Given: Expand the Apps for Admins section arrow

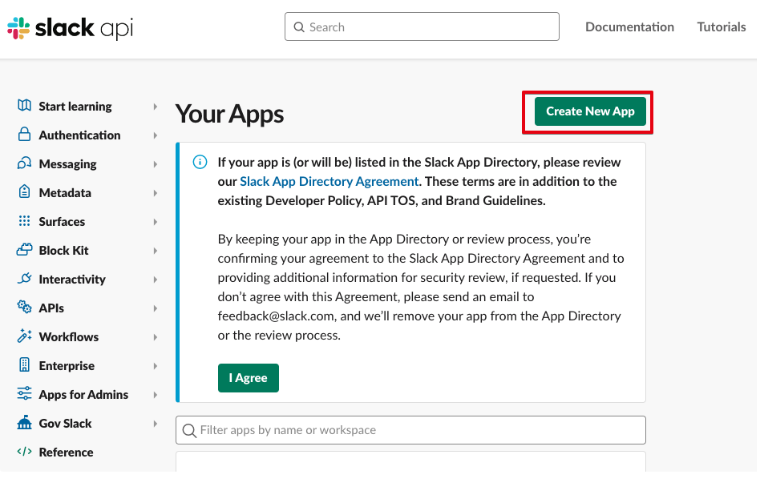Looking at the screenshot, I should point(155,395).
